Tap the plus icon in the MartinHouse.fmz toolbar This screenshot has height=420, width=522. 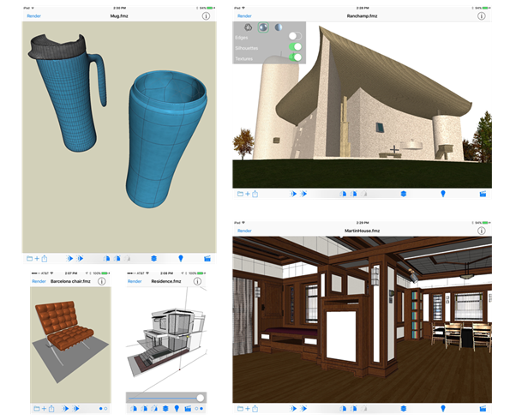tap(248, 408)
